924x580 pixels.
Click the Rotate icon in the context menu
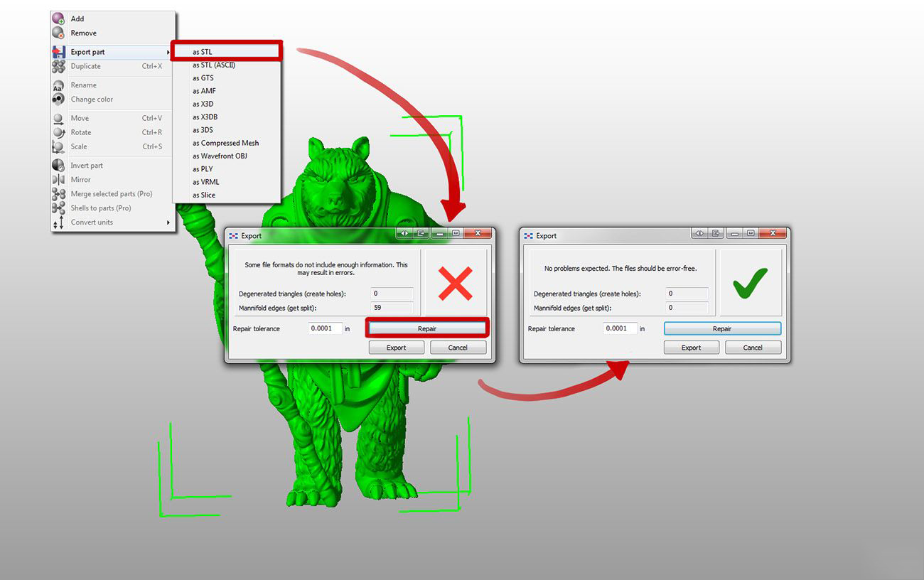coord(59,132)
